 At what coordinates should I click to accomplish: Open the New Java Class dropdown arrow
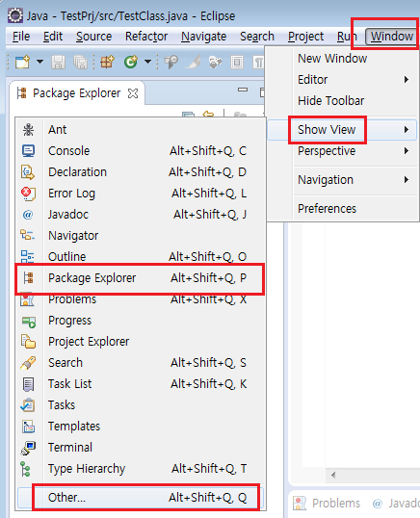pos(147,62)
